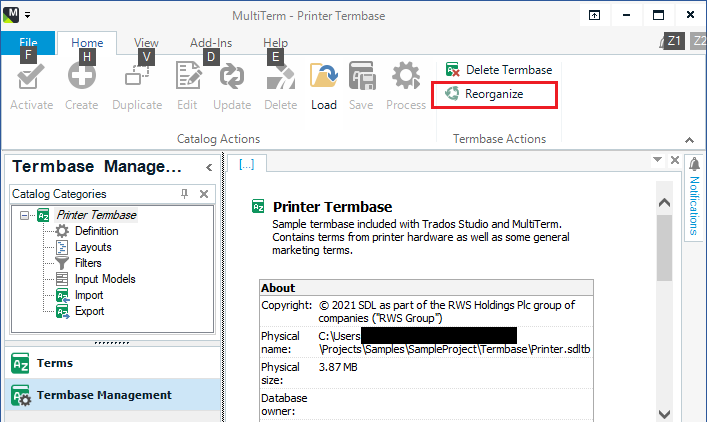Collapse the Termbase Management navigation pane
Image resolution: width=707 pixels, height=422 pixels.
point(209,168)
